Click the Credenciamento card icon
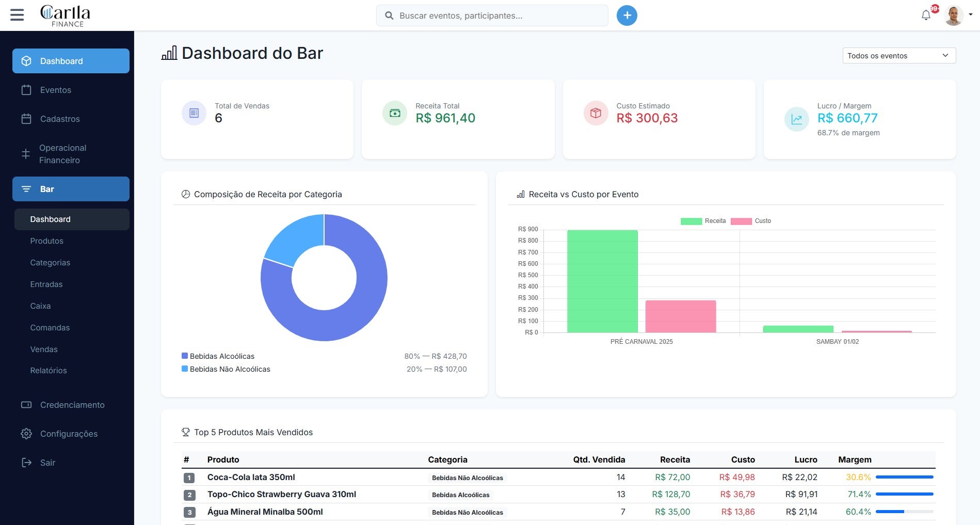 coord(26,405)
